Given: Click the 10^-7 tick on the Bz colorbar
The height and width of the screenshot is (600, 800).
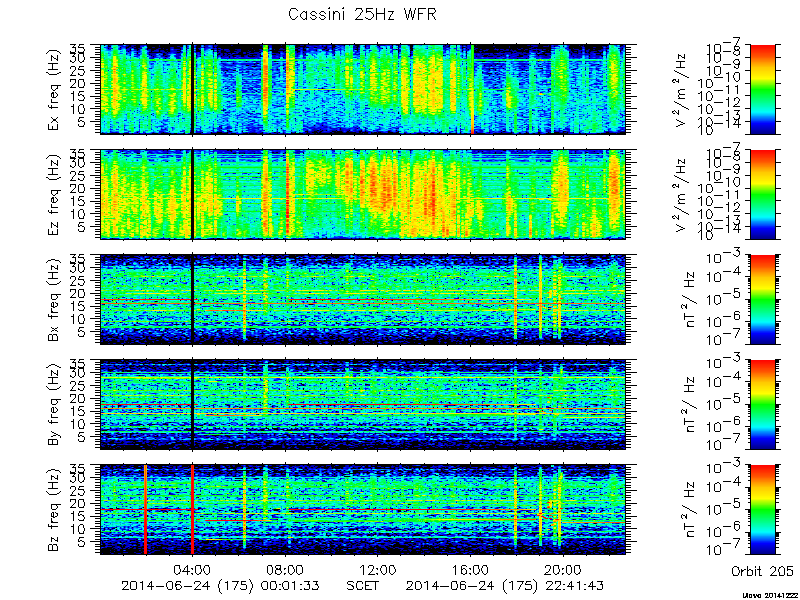Looking at the screenshot, I should [x=724, y=550].
